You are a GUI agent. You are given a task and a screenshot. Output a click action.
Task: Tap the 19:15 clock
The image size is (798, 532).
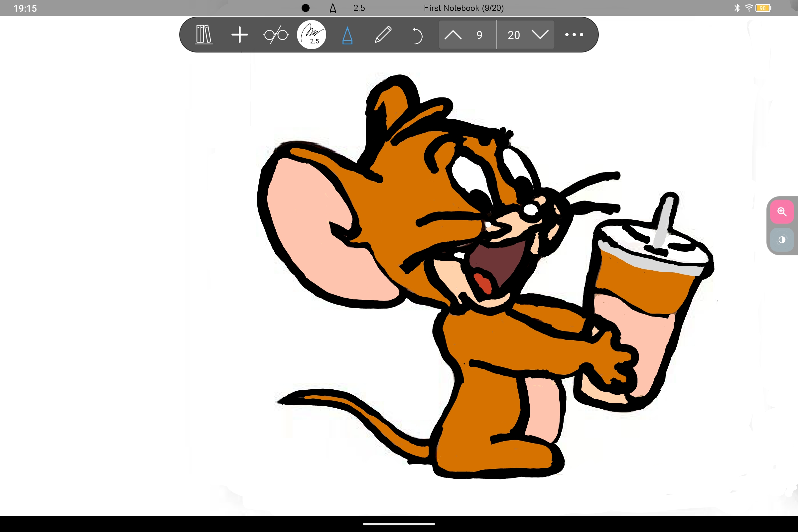(x=25, y=8)
